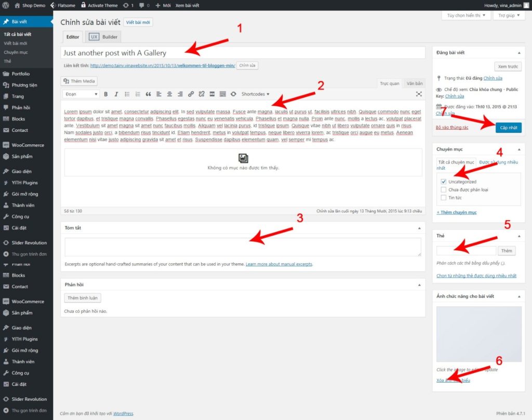Center align the text
Image resolution: width=532 pixels, height=420 pixels.
169,94
